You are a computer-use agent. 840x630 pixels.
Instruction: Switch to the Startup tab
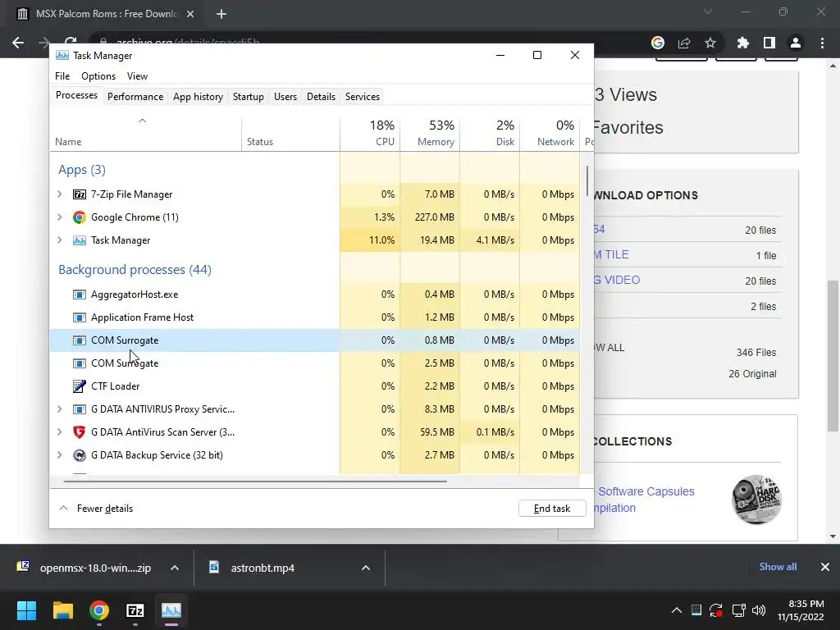tap(248, 97)
